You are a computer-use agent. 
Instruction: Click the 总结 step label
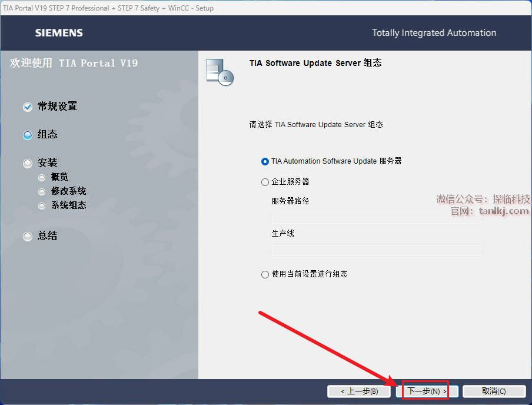[48, 235]
